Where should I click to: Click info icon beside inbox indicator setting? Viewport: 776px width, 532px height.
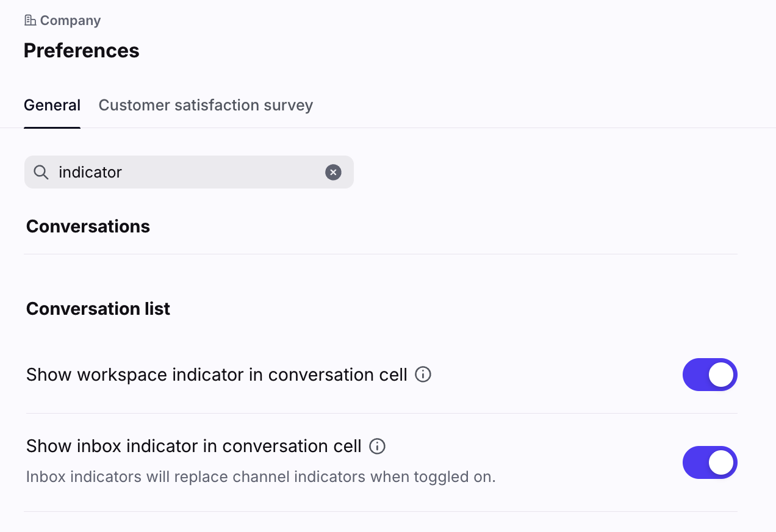(x=378, y=447)
